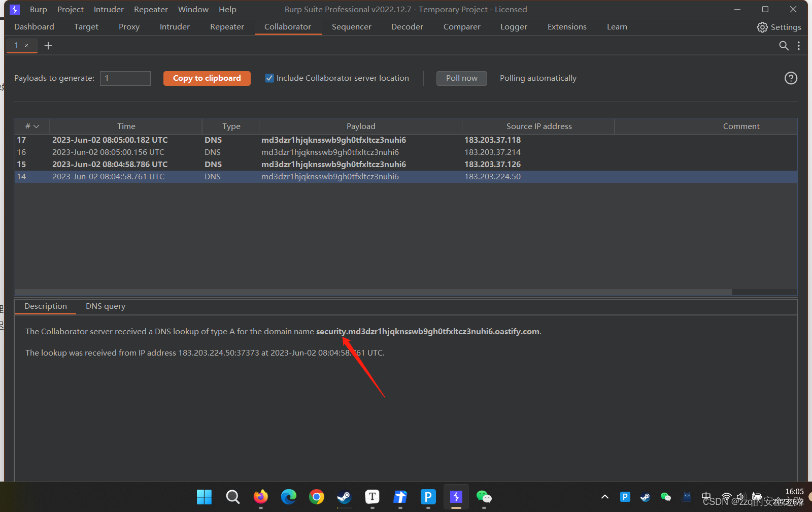
Task: Open the Typora T icon in taskbar
Action: tap(373, 497)
